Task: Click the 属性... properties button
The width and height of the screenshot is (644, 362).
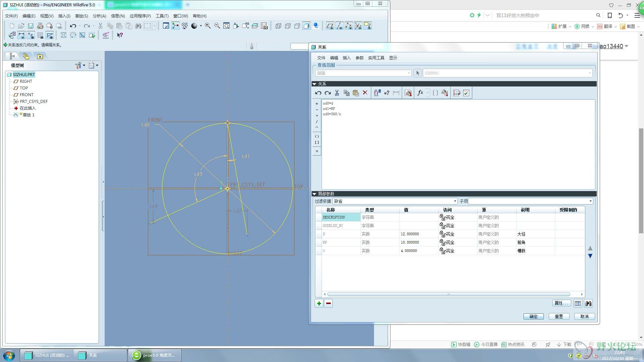Action: click(561, 303)
